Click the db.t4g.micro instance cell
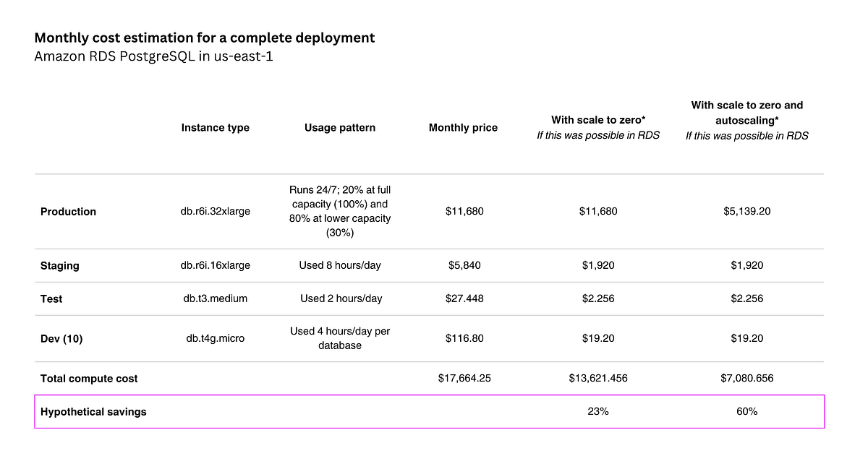 [216, 338]
